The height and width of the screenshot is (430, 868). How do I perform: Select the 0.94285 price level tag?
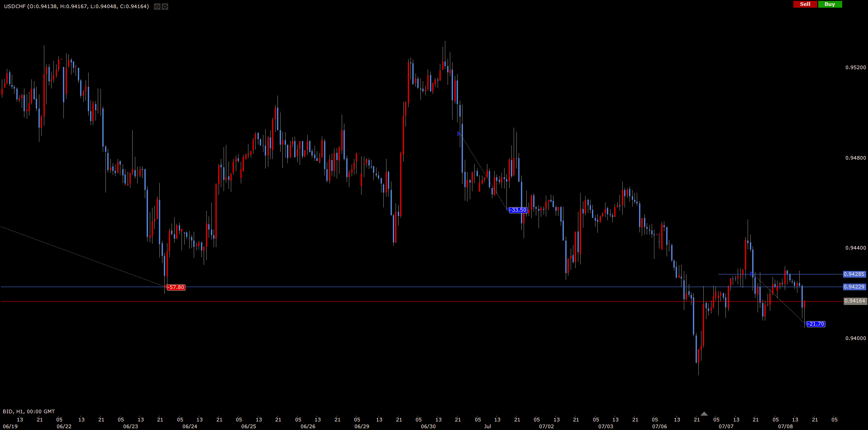click(x=854, y=274)
